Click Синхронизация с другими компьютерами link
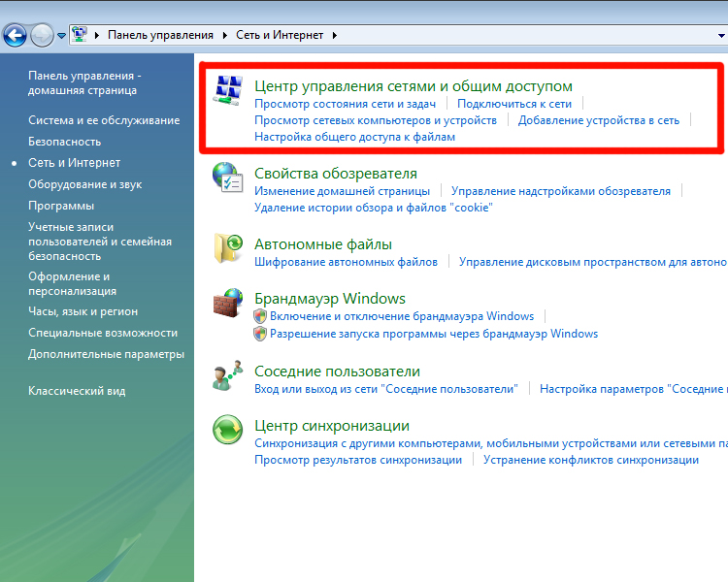The image size is (728, 582). click(x=491, y=443)
